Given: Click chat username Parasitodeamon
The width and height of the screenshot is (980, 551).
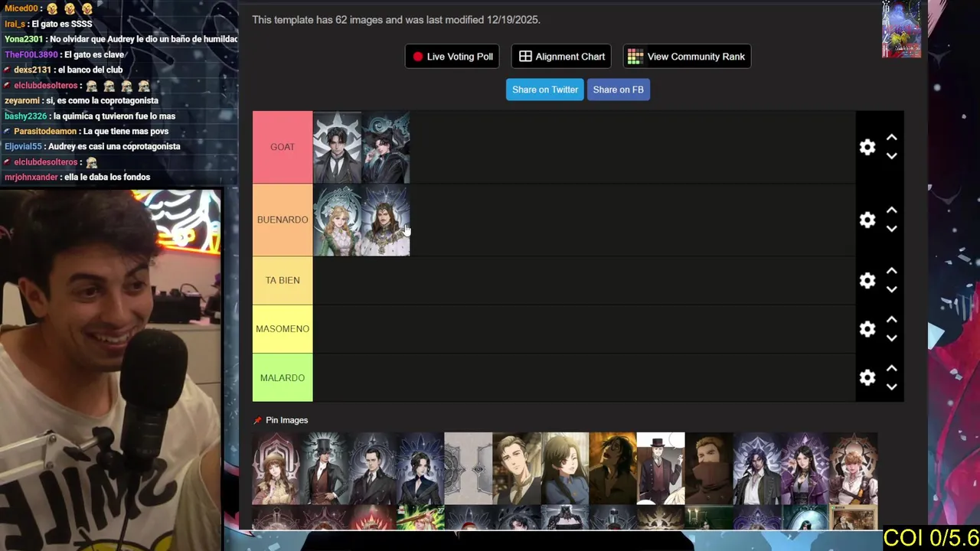Looking at the screenshot, I should pyautogui.click(x=45, y=131).
